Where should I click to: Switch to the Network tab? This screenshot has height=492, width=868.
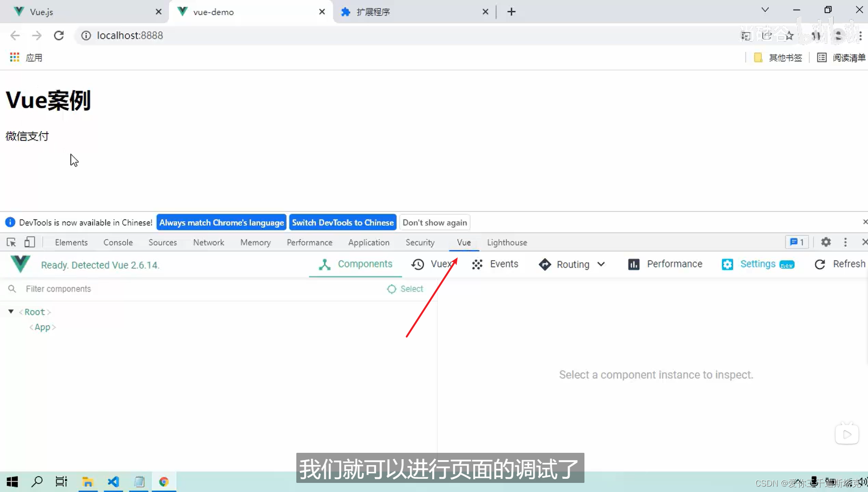[x=208, y=242]
